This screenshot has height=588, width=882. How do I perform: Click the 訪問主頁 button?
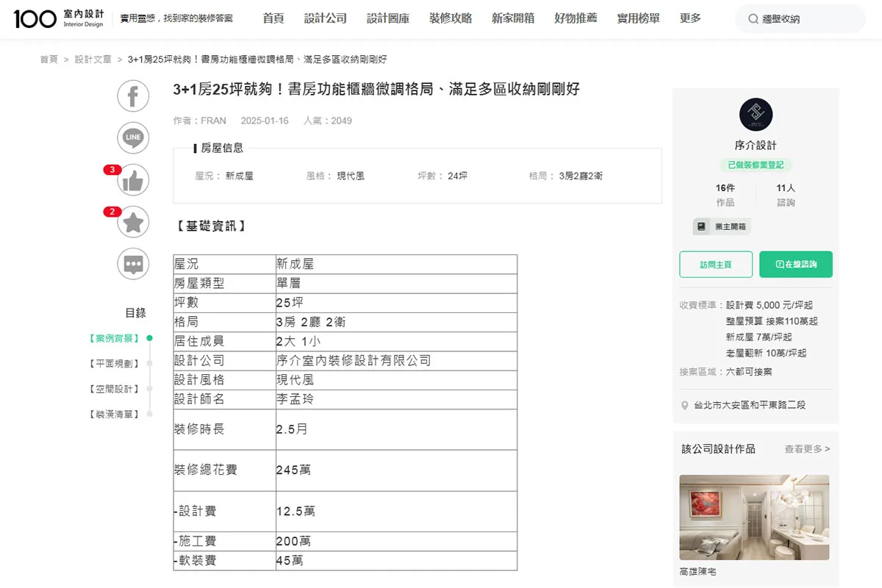pyautogui.click(x=716, y=265)
